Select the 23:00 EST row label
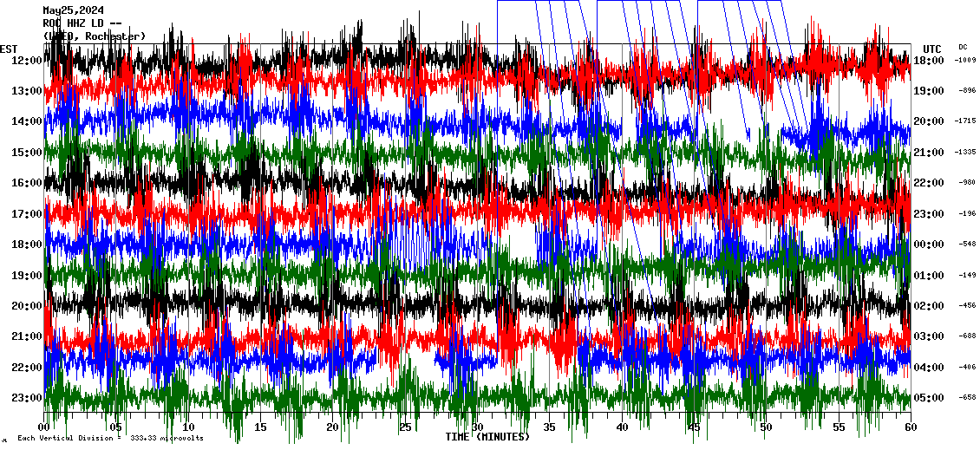 27,398
